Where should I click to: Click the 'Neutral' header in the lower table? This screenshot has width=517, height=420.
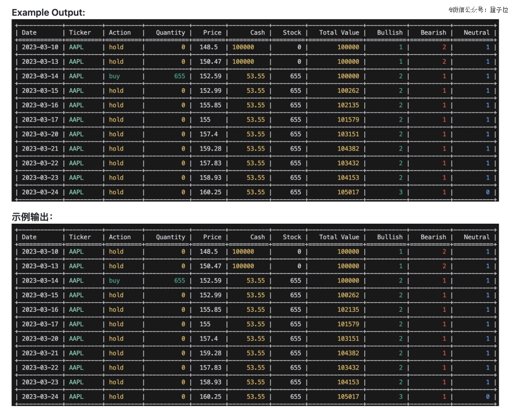pyautogui.click(x=476, y=237)
